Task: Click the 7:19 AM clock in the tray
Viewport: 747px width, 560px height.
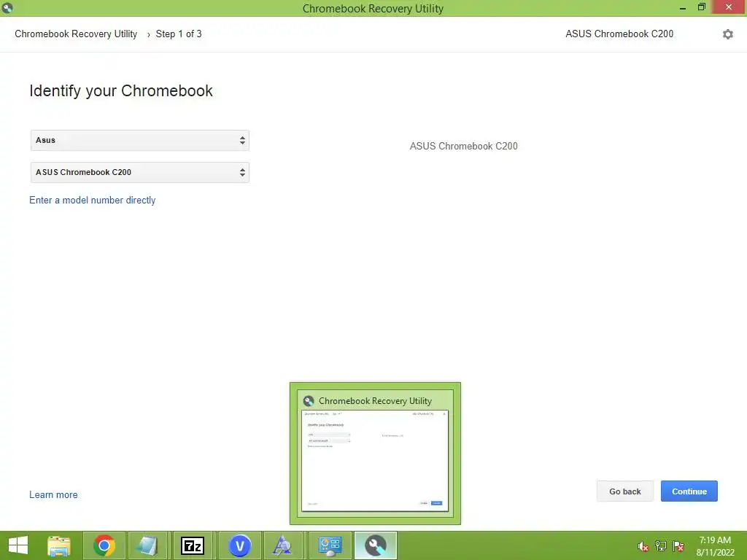Action: tap(715, 540)
